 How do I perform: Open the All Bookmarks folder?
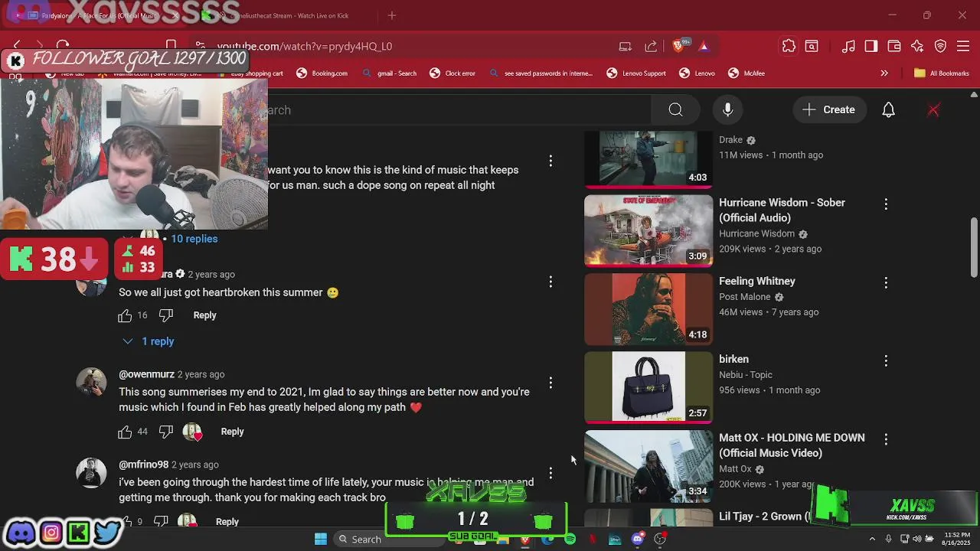942,73
